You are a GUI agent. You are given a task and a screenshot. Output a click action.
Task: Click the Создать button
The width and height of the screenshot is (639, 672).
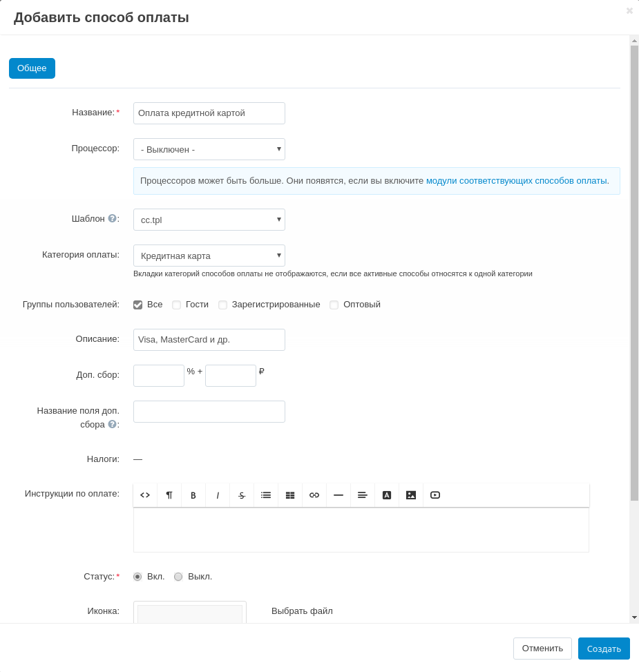tap(603, 649)
